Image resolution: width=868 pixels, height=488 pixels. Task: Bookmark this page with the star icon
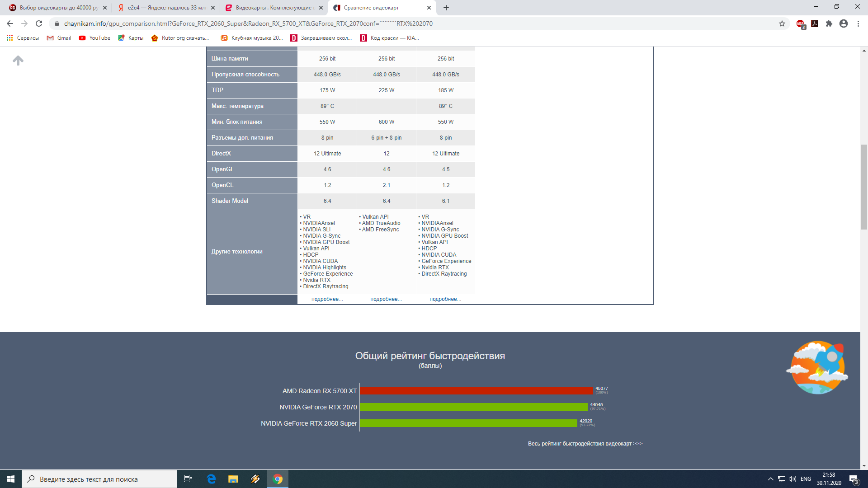point(782,23)
